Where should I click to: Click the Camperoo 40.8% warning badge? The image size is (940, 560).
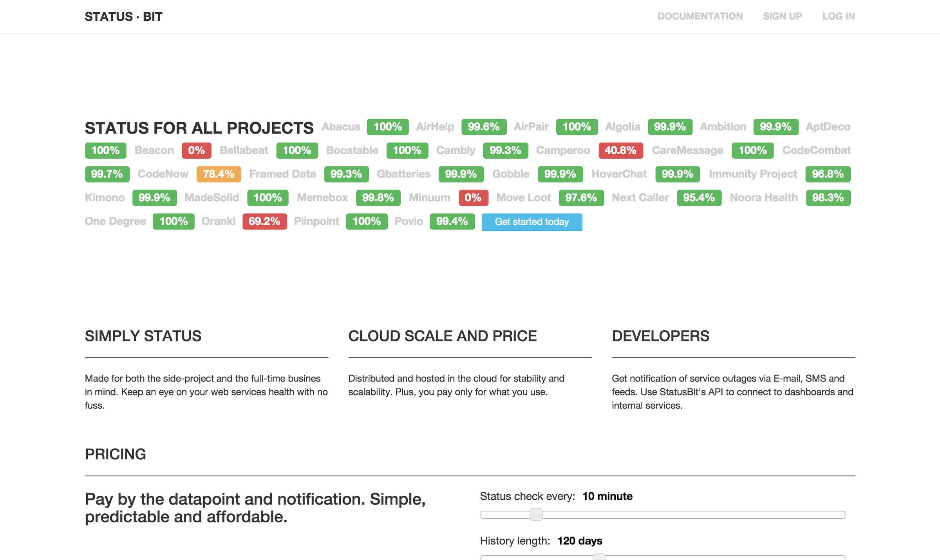click(620, 150)
